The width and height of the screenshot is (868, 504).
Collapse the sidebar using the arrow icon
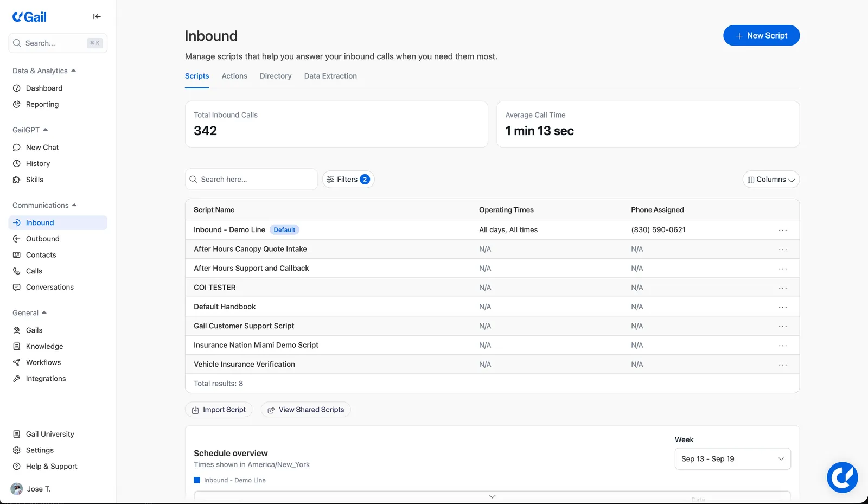97,16
